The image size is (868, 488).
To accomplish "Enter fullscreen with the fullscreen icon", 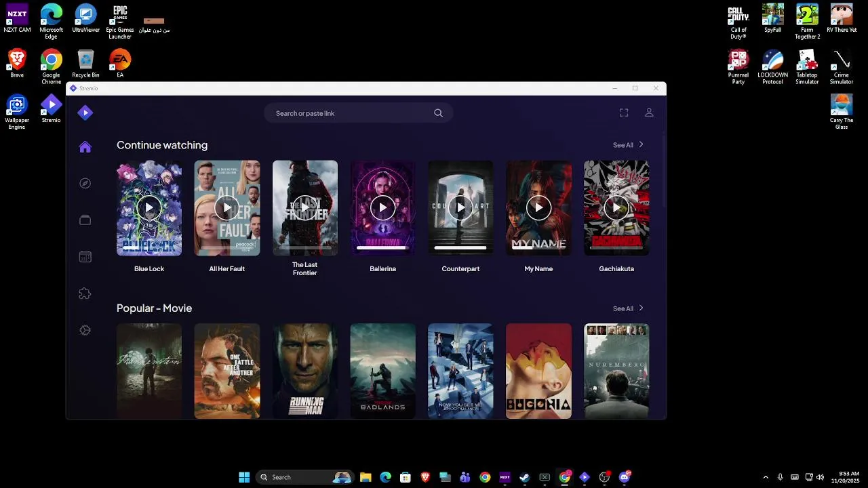I will [x=624, y=113].
